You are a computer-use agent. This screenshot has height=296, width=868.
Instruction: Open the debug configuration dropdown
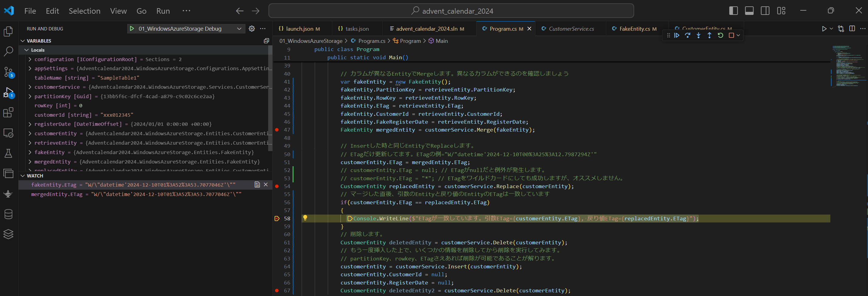(x=239, y=29)
